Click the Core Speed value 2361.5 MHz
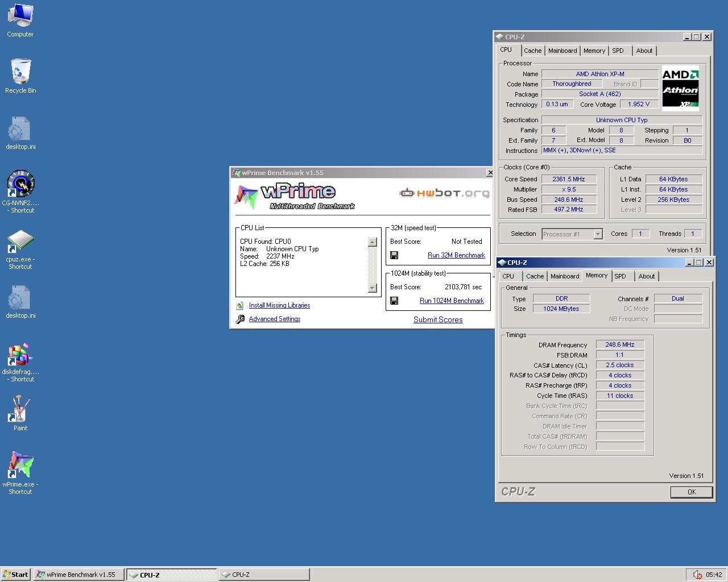Viewport: 728px width, 582px height. 569,179
